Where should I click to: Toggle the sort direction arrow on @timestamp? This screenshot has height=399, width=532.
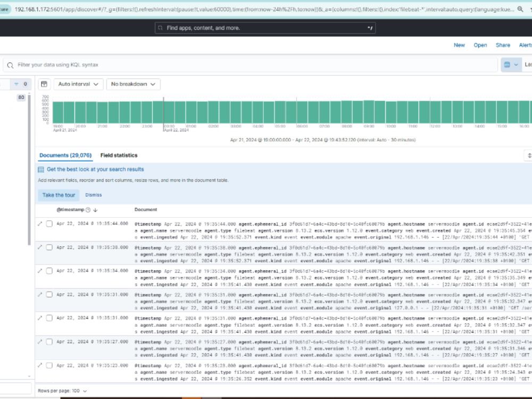[x=95, y=210]
